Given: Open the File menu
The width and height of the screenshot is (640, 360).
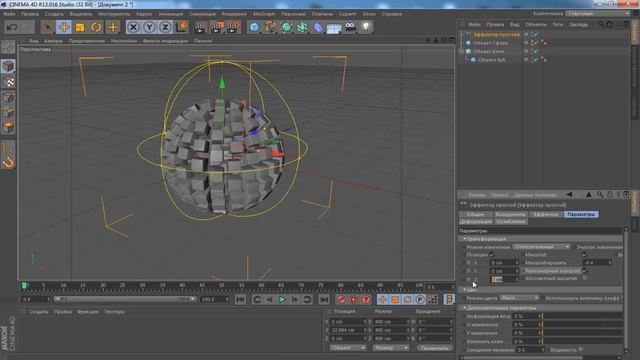Looking at the screenshot, I should 9,14.
